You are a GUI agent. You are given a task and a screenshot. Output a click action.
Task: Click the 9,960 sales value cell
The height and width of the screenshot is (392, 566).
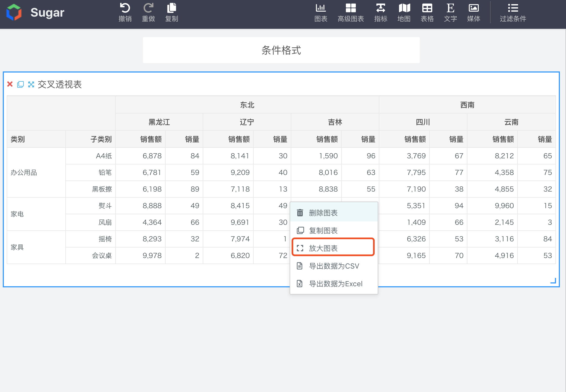tap(493, 206)
